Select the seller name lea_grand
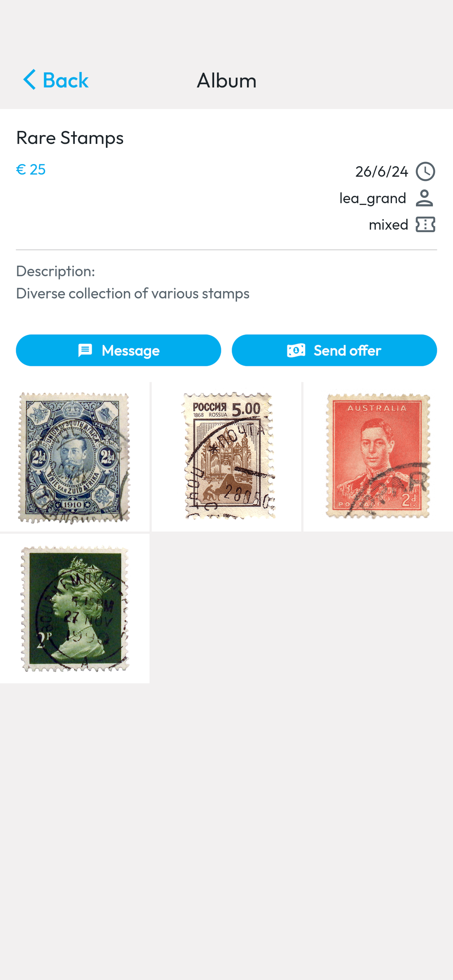Screen dimensions: 453x980 373,198
